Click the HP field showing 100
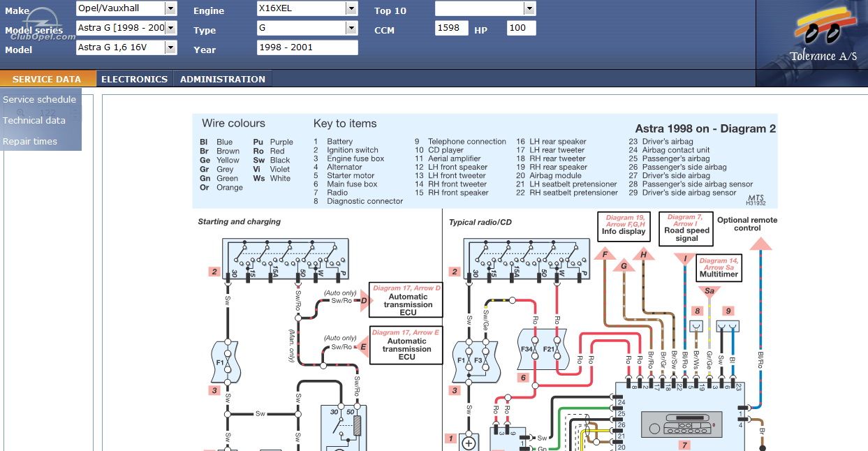The height and width of the screenshot is (451, 868). 522,28
